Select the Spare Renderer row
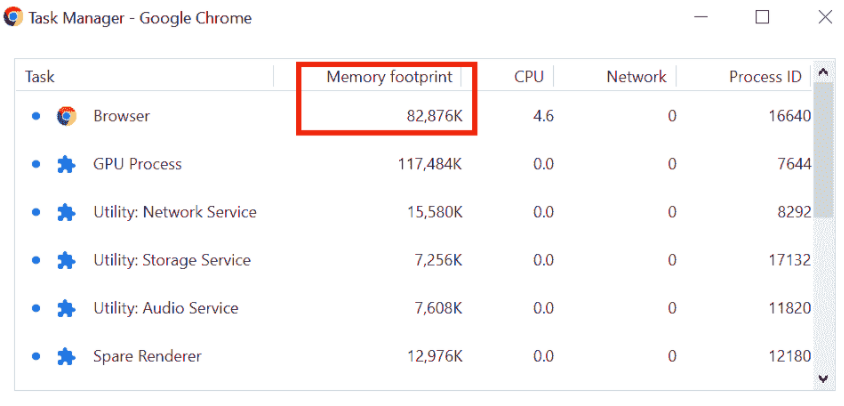 click(414, 356)
